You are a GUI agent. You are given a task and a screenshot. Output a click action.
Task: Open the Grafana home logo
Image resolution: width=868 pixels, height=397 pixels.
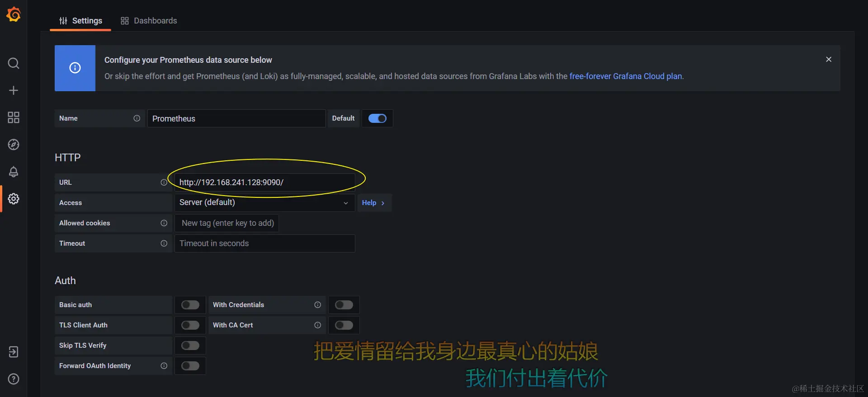coord(14,14)
